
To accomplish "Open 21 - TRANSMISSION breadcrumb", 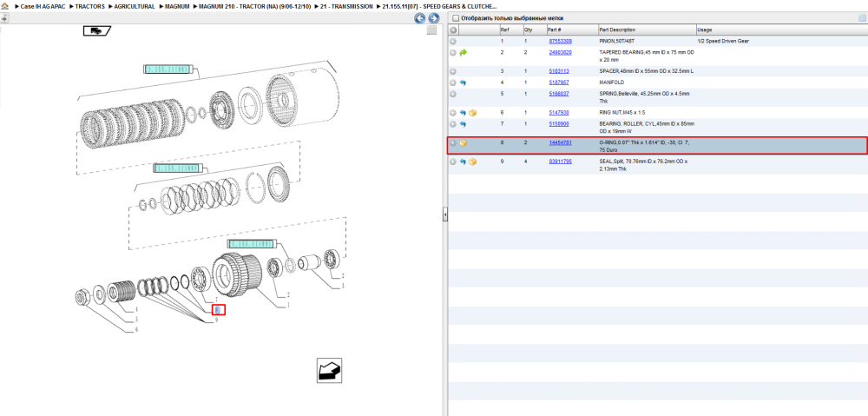I will (x=346, y=6).
